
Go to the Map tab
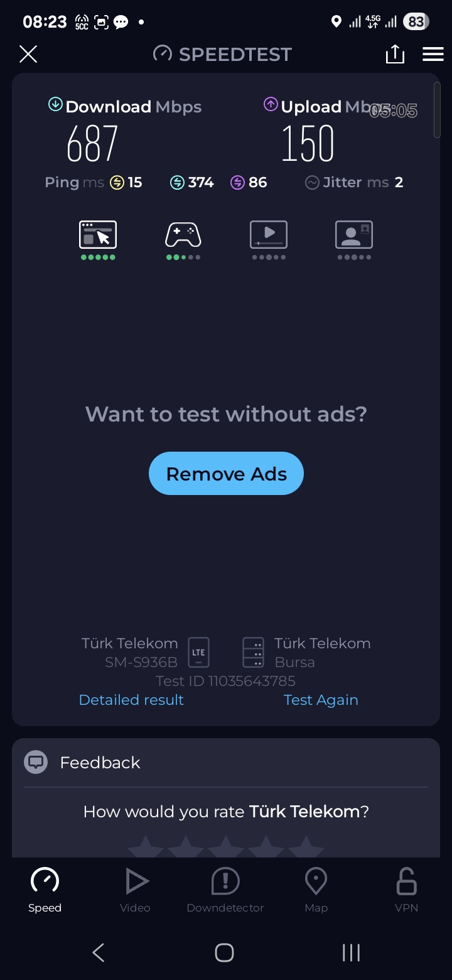pos(316,890)
